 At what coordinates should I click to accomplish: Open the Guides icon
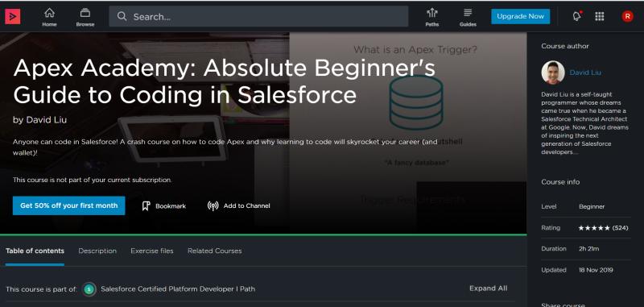click(x=468, y=13)
